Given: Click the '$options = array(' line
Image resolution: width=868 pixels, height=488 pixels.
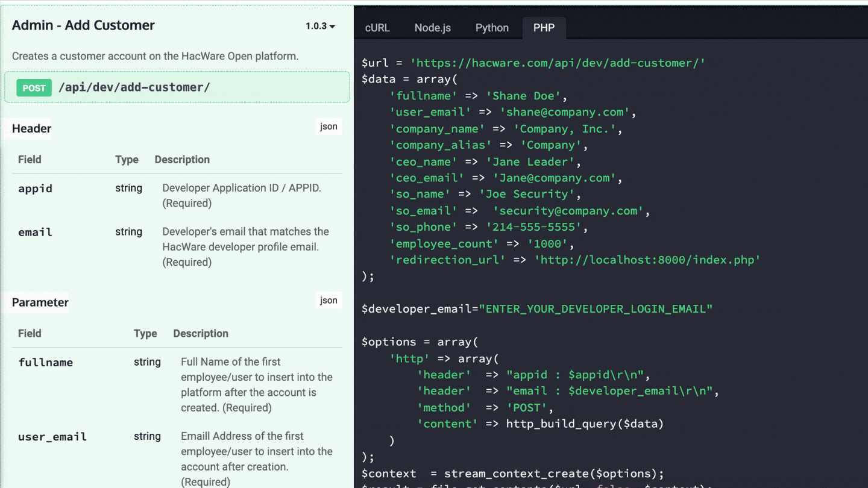Looking at the screenshot, I should pos(420,342).
